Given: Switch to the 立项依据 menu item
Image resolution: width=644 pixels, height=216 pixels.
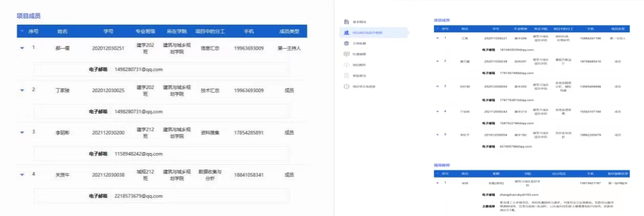Looking at the screenshot, I should tap(360, 44).
